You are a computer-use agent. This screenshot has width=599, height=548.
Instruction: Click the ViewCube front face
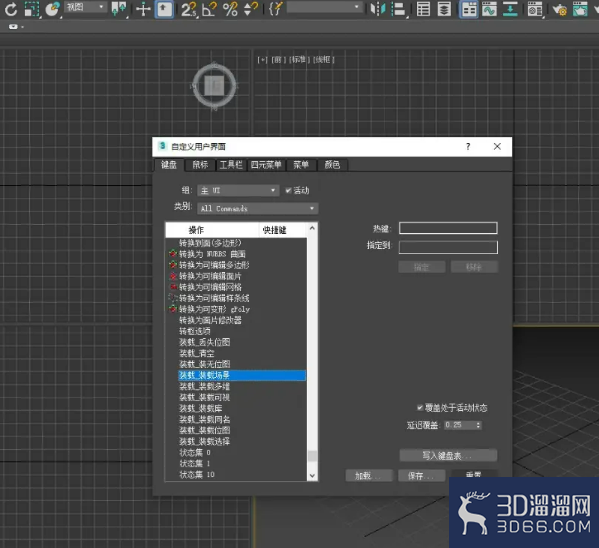(214, 86)
